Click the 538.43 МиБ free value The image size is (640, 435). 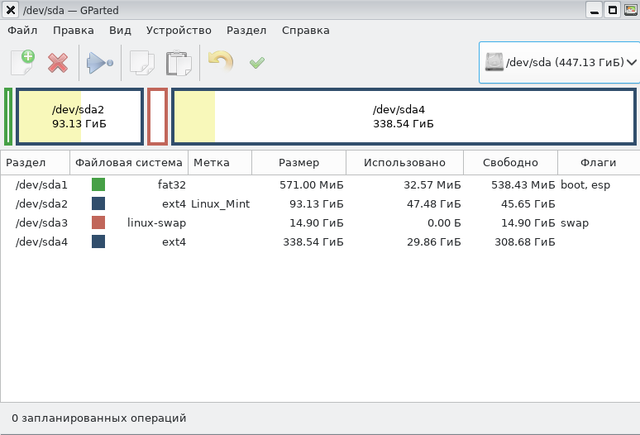click(x=523, y=185)
